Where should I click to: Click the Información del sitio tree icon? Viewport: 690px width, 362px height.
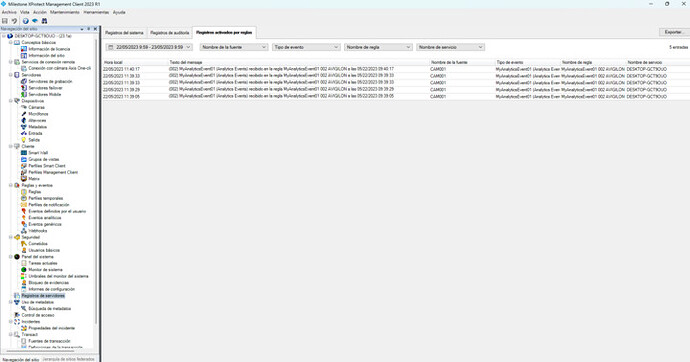pyautogui.click(x=24, y=55)
